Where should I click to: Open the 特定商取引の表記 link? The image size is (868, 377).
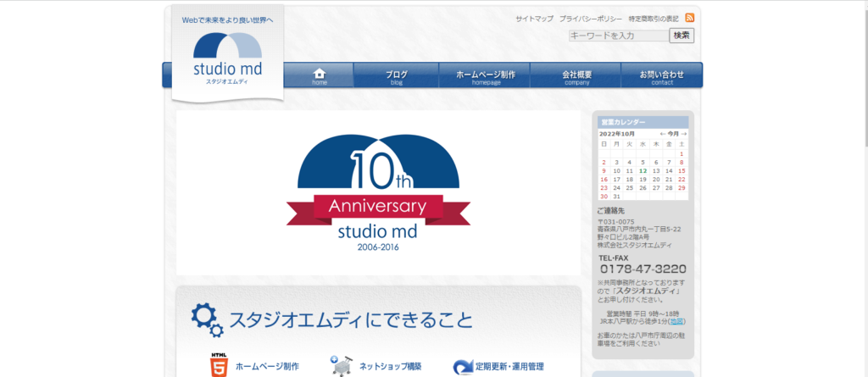[653, 18]
